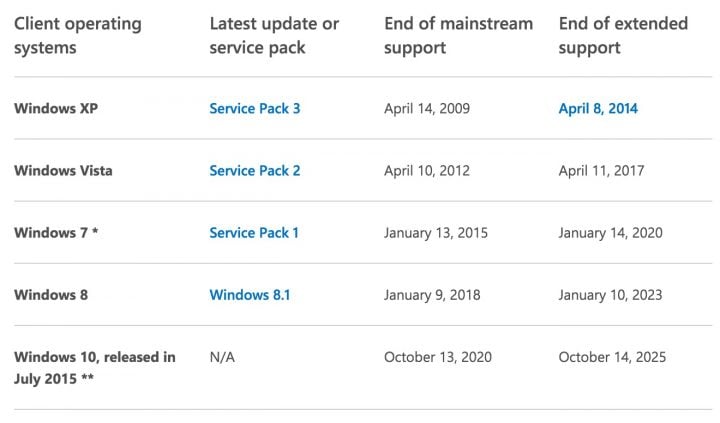Click the October 14, 2025 date cell

pos(612,357)
